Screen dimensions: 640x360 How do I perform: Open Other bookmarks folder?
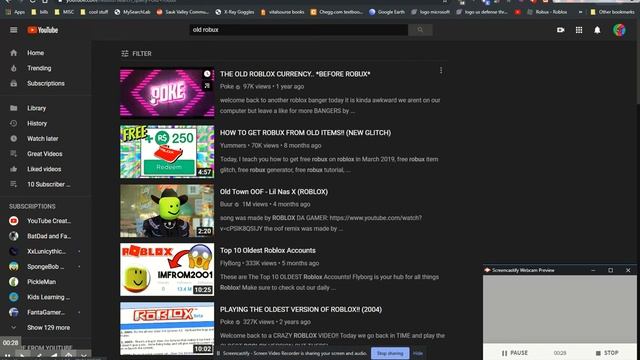point(612,12)
